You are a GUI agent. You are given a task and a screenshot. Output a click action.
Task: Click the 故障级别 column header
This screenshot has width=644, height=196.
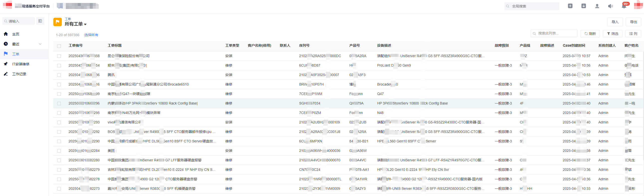click(x=501, y=45)
